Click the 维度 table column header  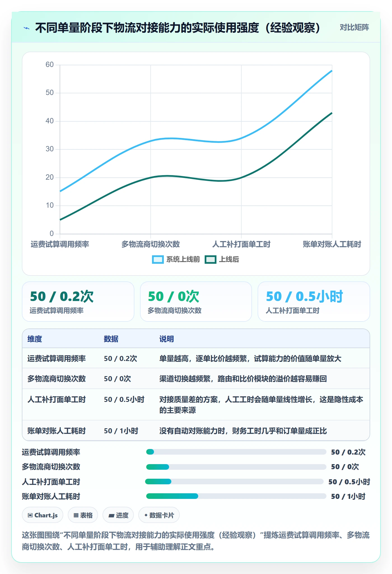35,339
